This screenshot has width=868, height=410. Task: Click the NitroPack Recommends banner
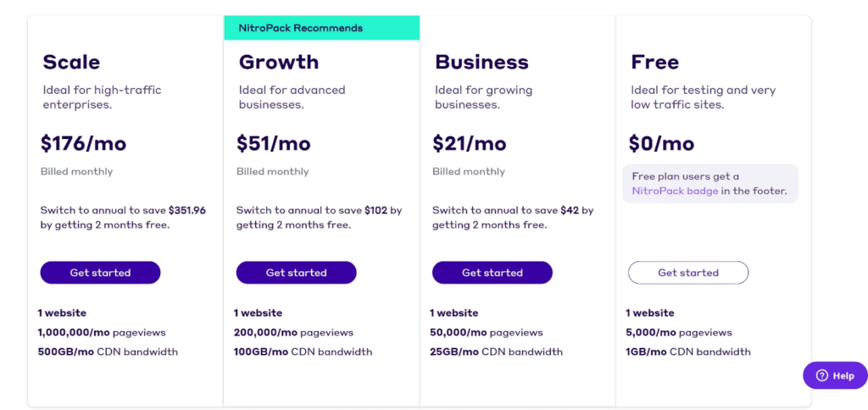point(321,28)
